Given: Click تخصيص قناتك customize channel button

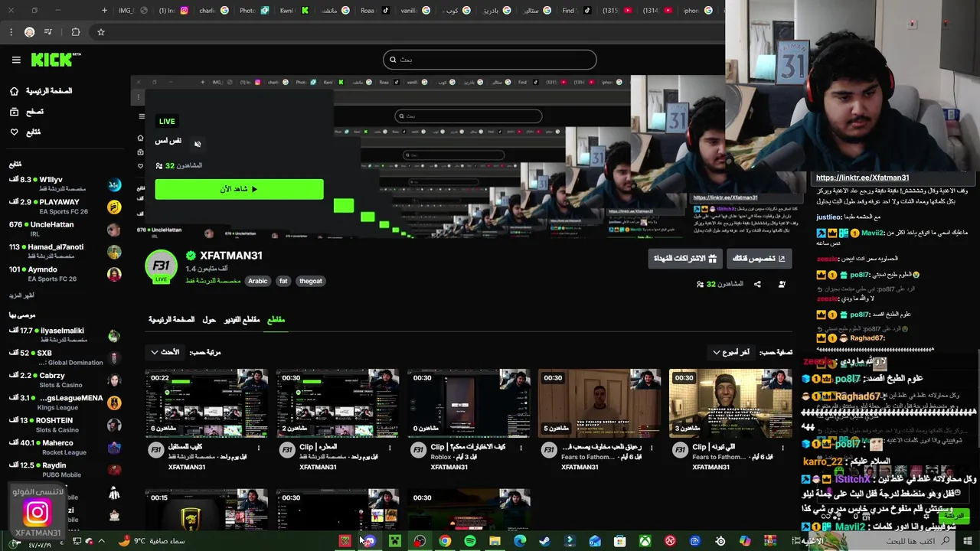Looking at the screenshot, I should (x=759, y=259).
